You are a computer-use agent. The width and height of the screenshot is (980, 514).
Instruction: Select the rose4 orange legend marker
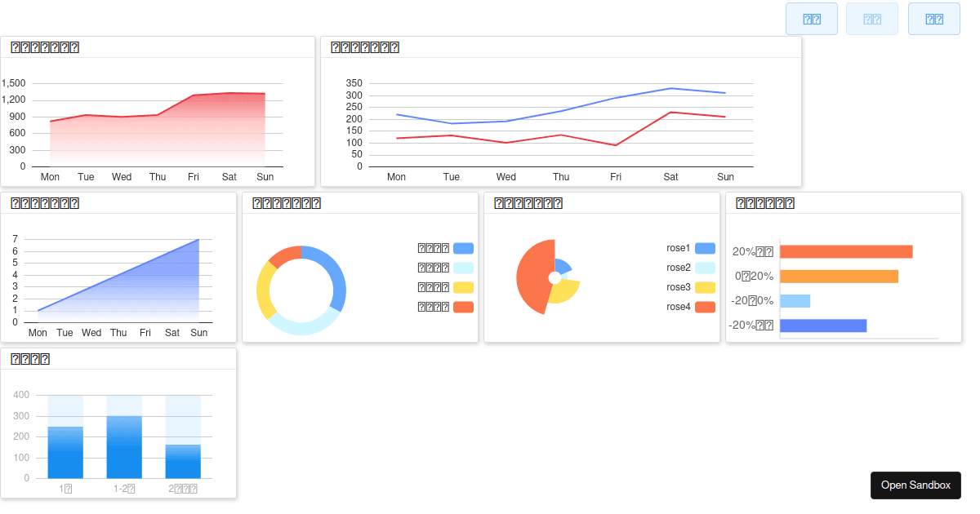pyautogui.click(x=703, y=307)
